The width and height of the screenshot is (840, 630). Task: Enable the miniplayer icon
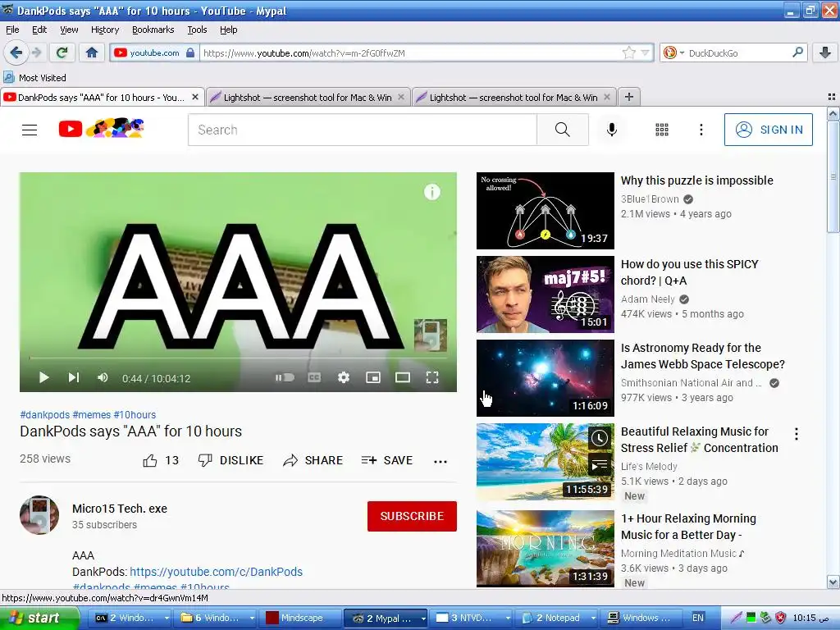tap(373, 378)
